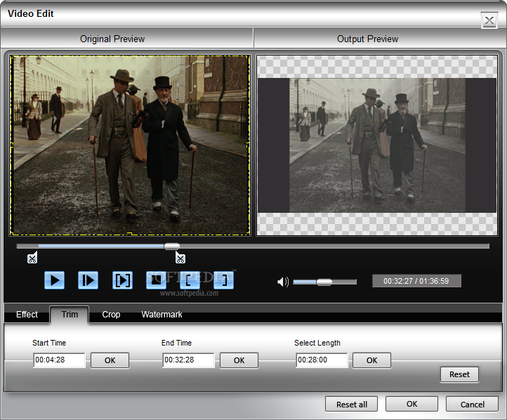Viewport: 507px width, 420px height.
Task: Open the Watermark tab
Action: [162, 315]
